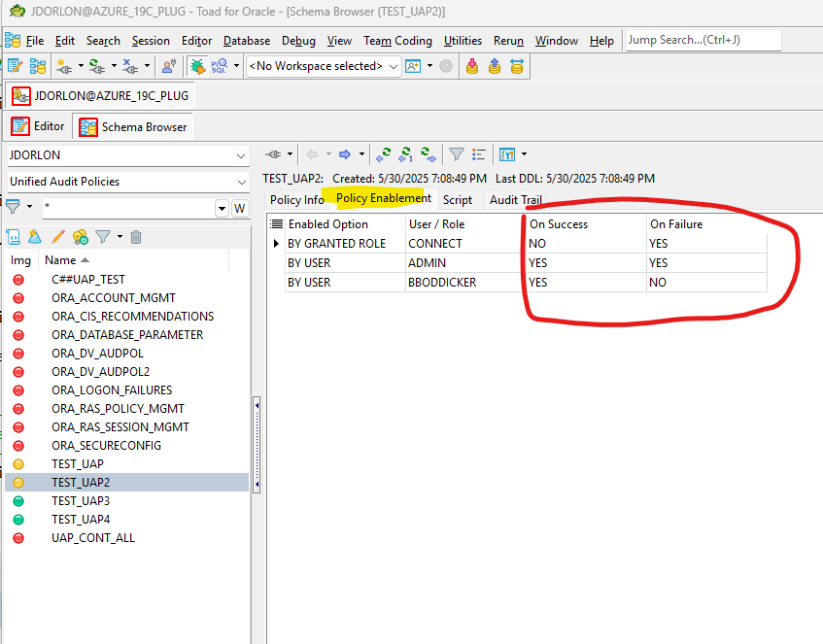Screen dimensions: 823x644
Task: Open dropdown arrow next to new connection icon
Action: pyautogui.click(x=81, y=66)
